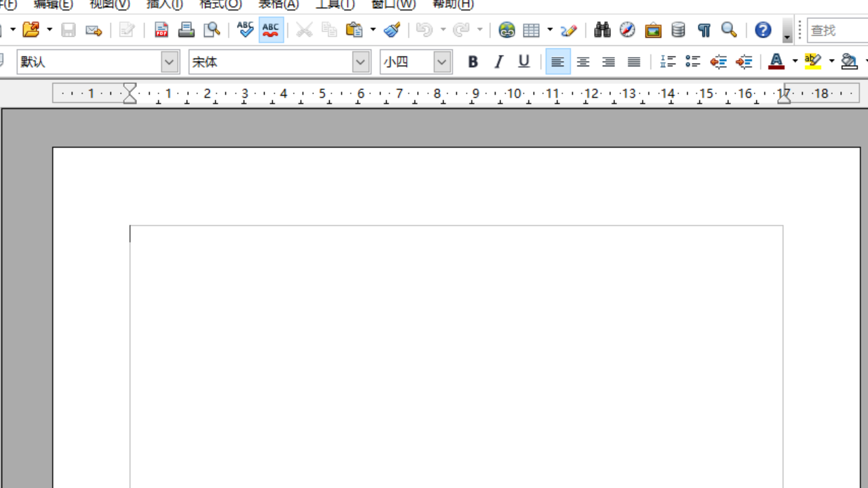Toggle underline formatting
Screen dimensions: 868x488
click(x=523, y=62)
